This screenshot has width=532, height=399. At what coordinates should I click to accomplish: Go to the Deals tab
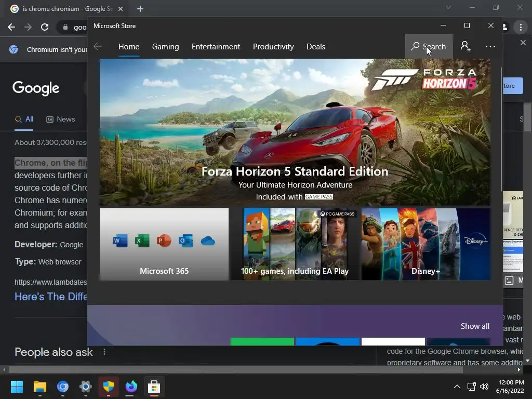(316, 46)
